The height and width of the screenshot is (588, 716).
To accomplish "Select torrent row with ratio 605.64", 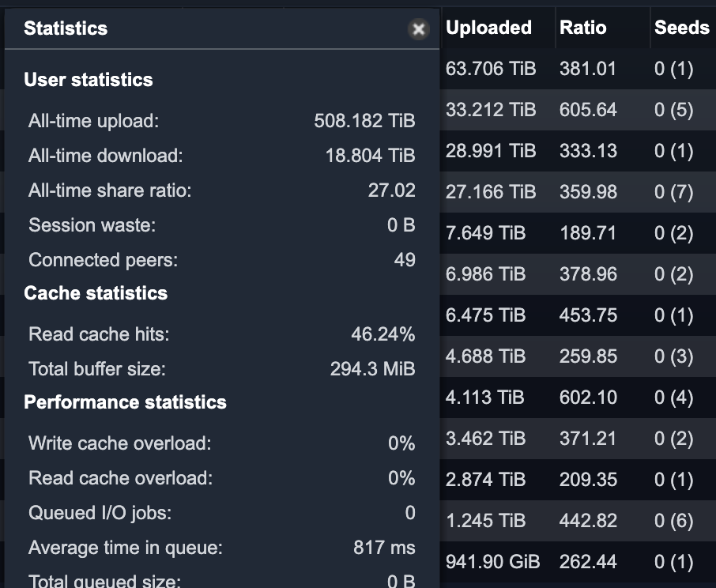I will click(578, 110).
